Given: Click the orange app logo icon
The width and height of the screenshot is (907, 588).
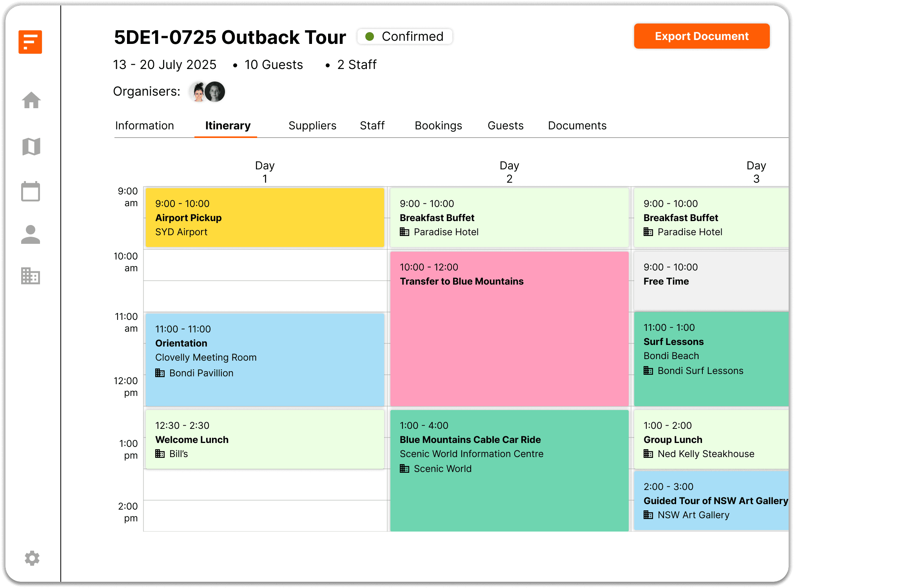Looking at the screenshot, I should (x=31, y=42).
